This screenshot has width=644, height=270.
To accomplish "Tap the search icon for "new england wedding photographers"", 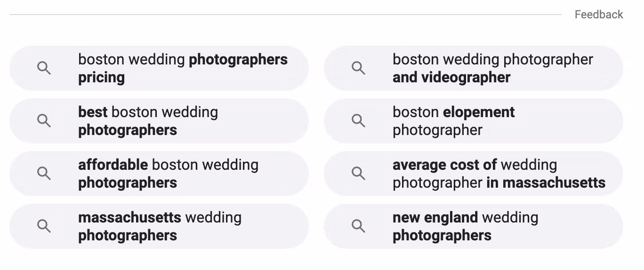I will 359,226.
